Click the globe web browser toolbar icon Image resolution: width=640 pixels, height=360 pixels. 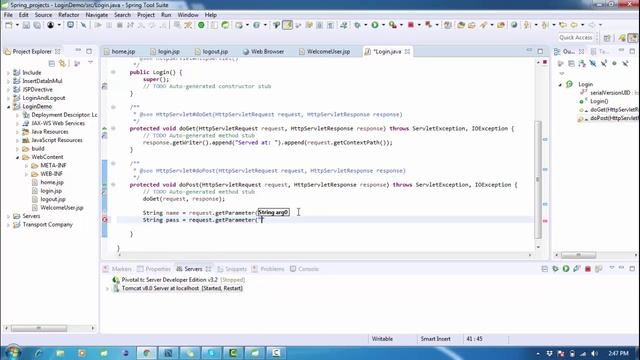pos(514,25)
